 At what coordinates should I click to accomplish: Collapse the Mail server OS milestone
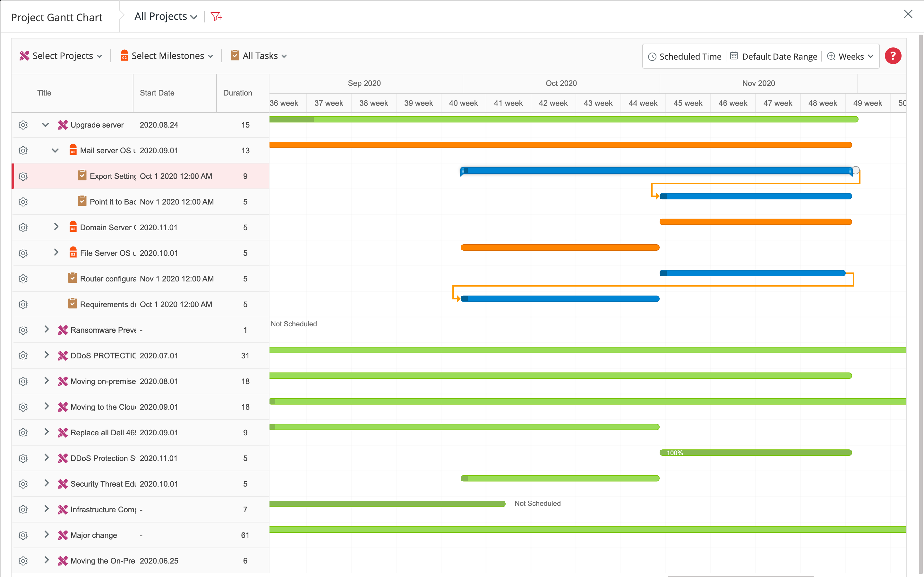pos(55,150)
